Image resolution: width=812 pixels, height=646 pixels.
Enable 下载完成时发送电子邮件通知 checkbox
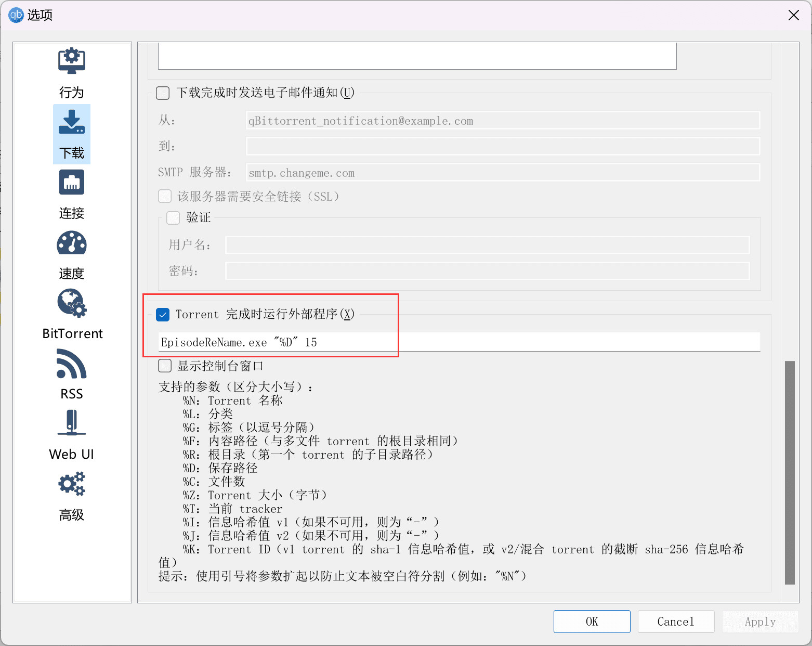pos(163,93)
